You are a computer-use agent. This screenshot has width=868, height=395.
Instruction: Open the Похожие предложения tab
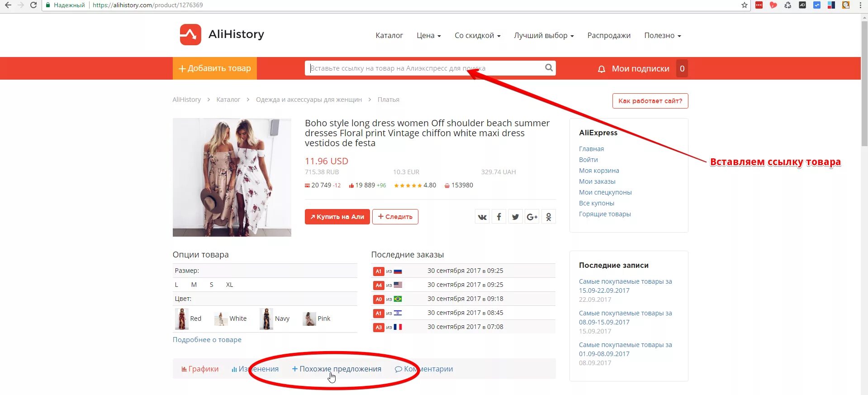click(337, 369)
